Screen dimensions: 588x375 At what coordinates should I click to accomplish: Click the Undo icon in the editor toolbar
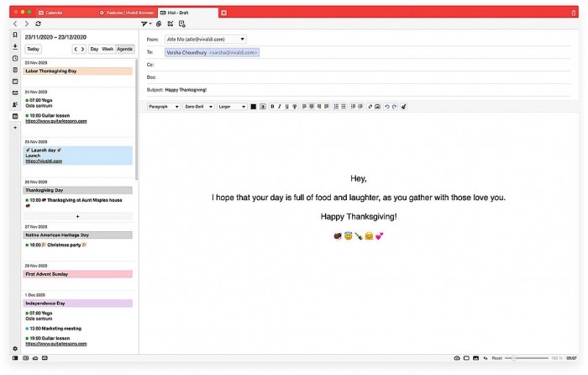(x=387, y=107)
